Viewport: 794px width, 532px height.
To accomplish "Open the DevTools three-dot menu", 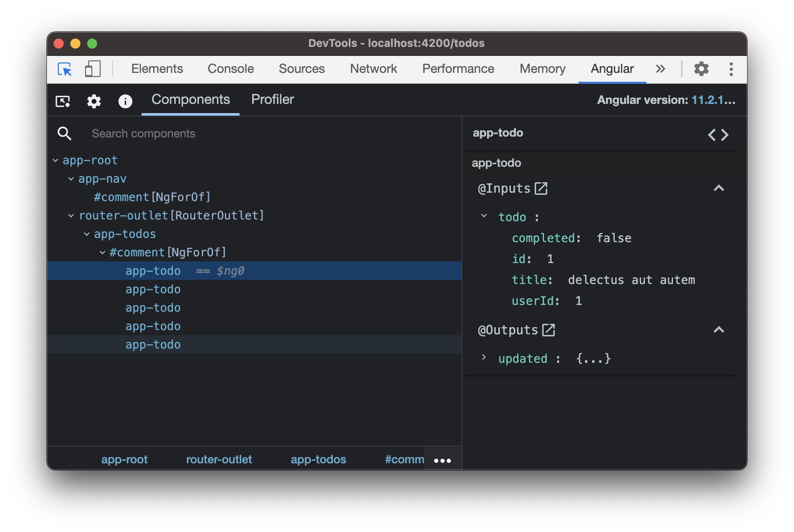I will point(731,69).
